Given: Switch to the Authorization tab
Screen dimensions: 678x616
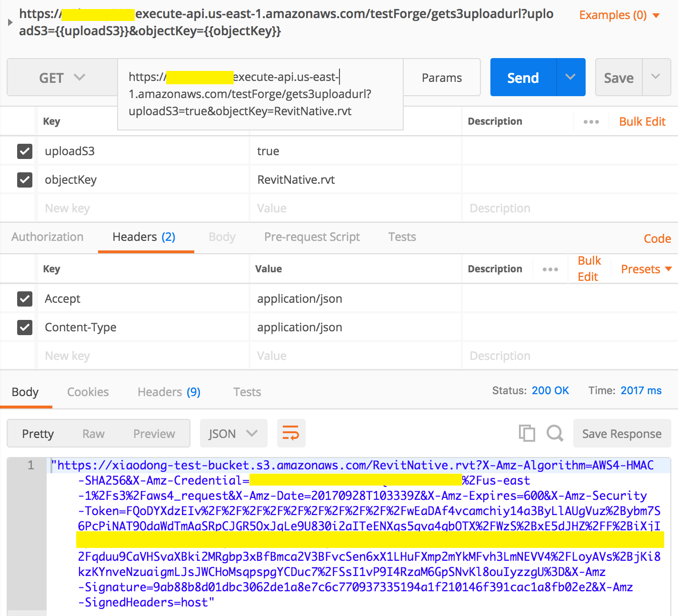Looking at the screenshot, I should [48, 237].
